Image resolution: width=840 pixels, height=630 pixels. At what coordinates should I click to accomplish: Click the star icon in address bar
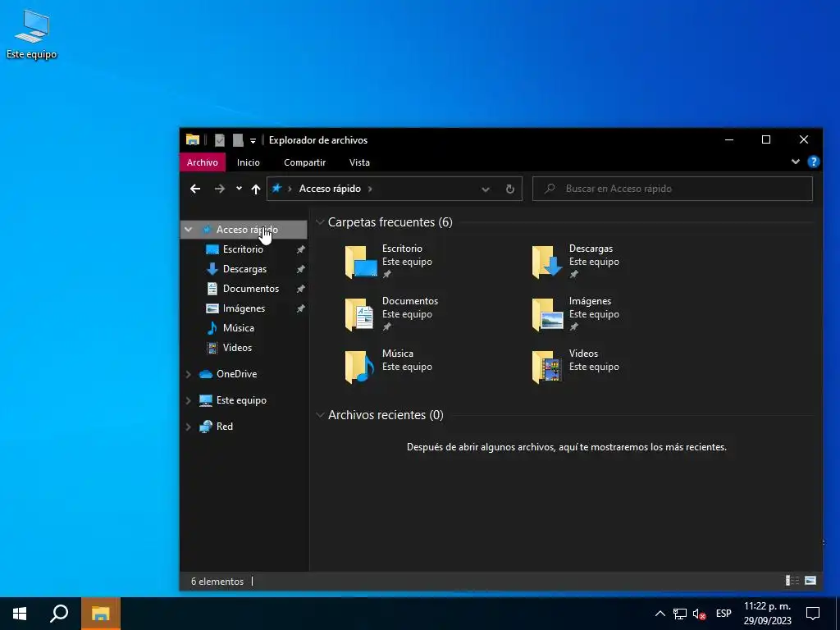[x=277, y=188]
